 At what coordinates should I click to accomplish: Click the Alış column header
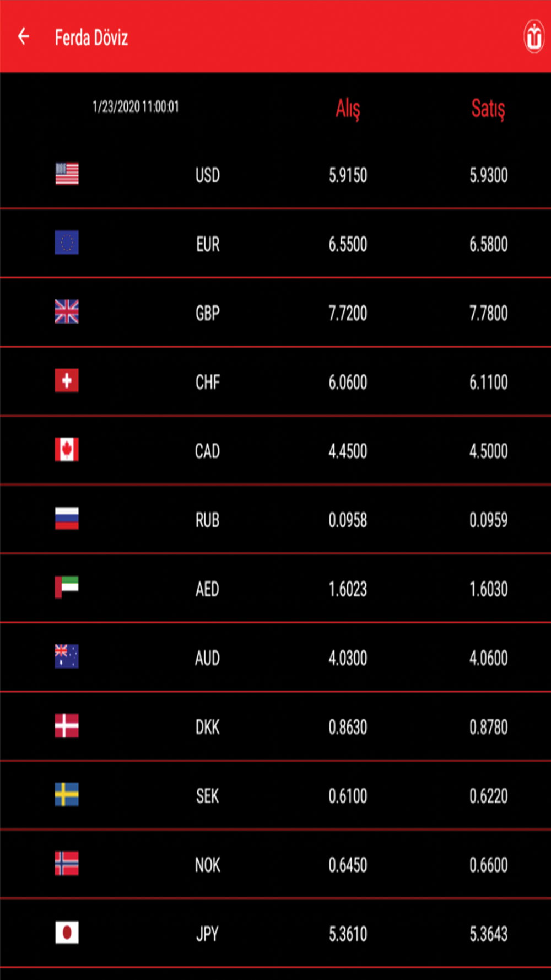tap(348, 109)
